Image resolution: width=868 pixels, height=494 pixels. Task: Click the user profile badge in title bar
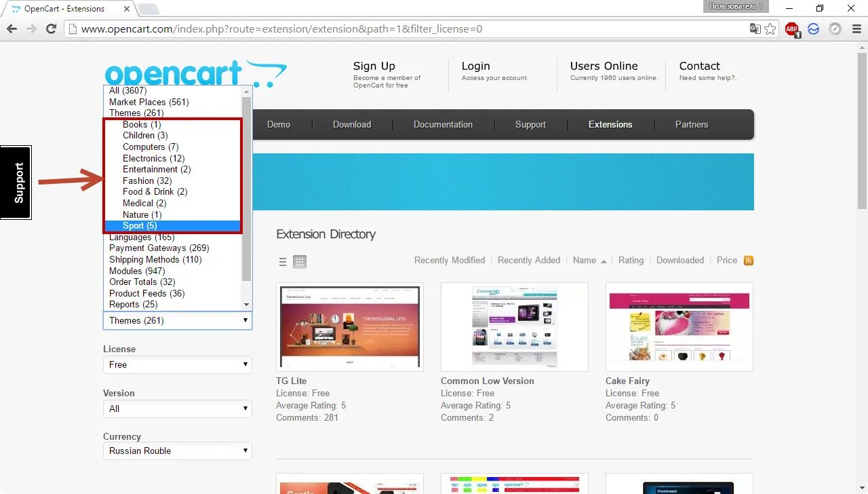click(x=736, y=6)
